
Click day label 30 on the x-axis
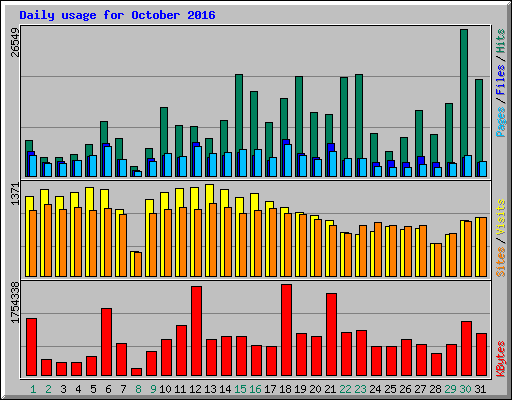pos(465,389)
